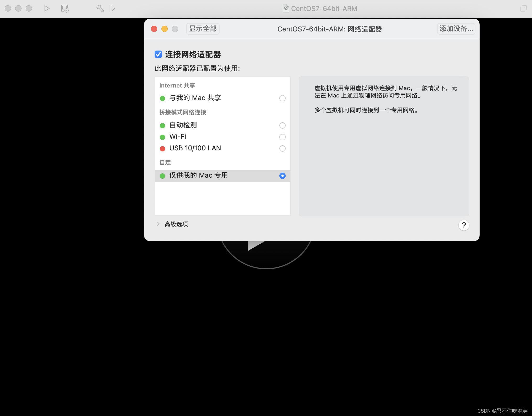Minimize the network adapter settings window
This screenshot has width=532, height=416.
point(165,29)
